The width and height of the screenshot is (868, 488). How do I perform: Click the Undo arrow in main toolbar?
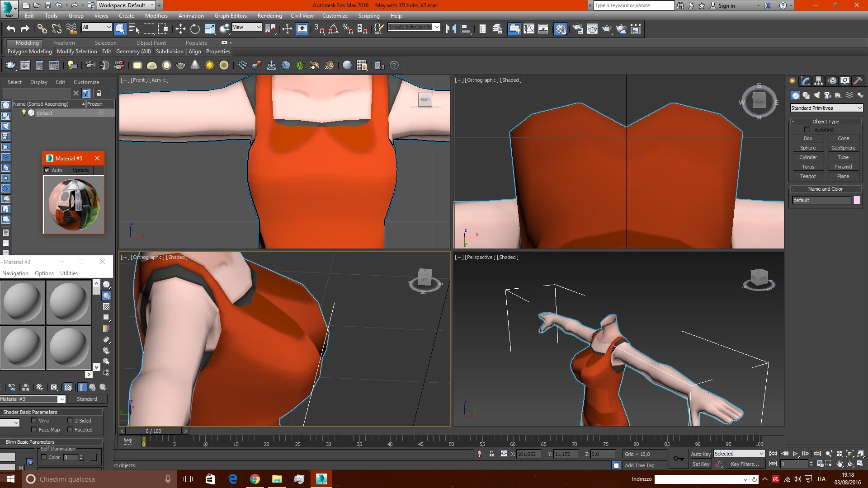tap(11, 29)
